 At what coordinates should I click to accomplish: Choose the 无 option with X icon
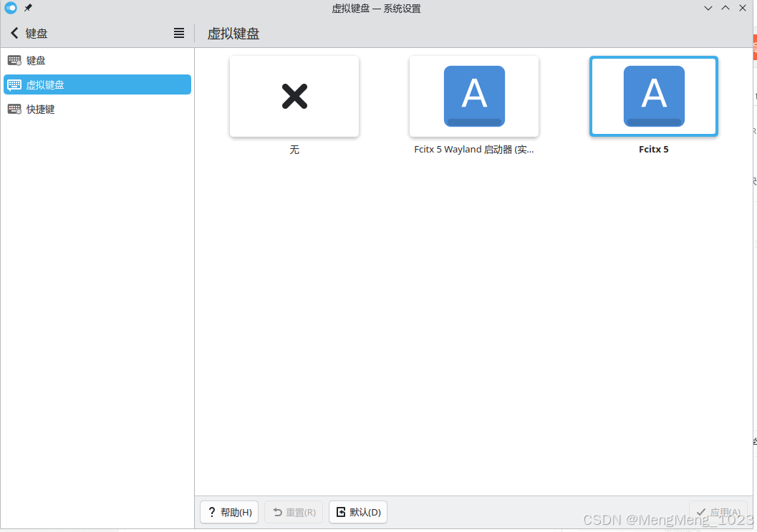point(294,97)
